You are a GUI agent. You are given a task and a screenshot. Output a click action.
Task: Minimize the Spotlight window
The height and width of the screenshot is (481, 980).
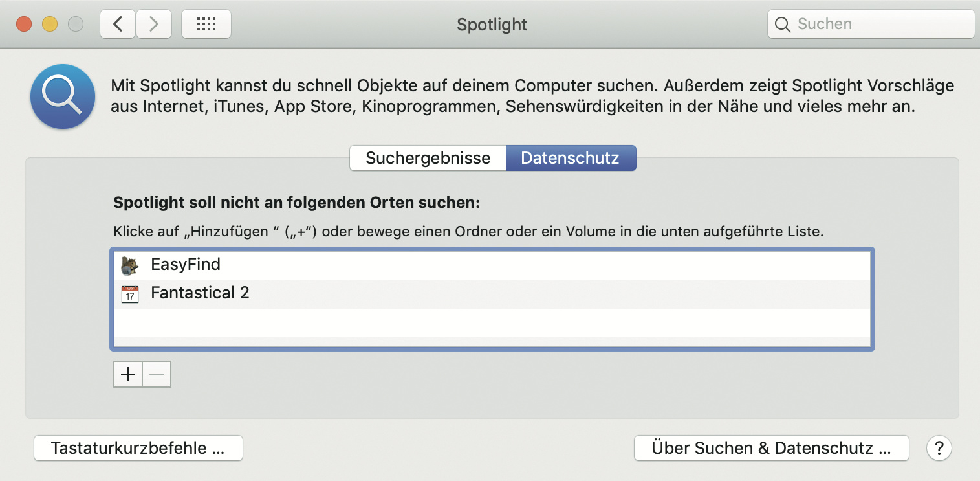pyautogui.click(x=50, y=25)
